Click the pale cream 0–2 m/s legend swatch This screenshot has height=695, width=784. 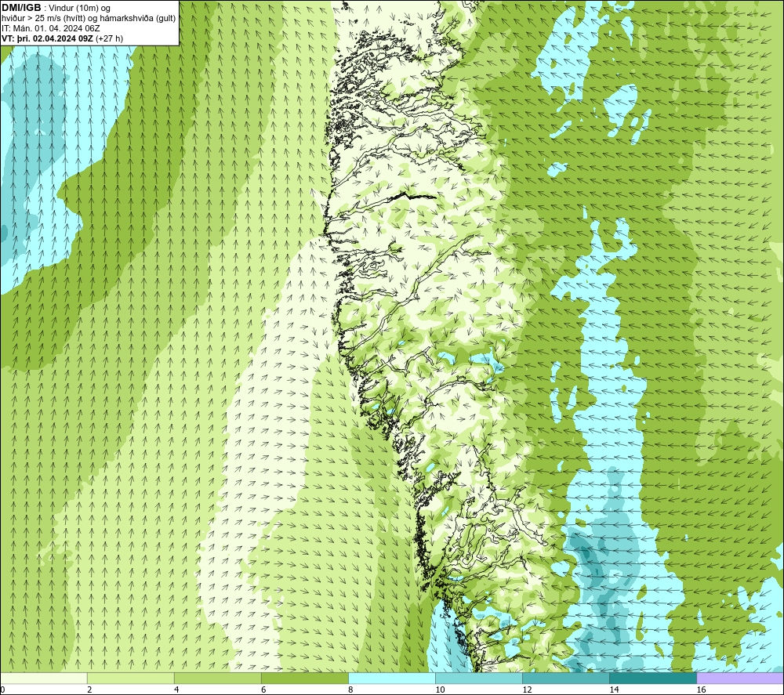[44, 679]
